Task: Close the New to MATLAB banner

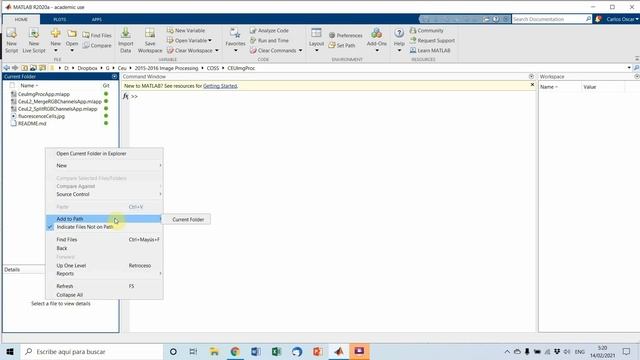Action: (x=532, y=85)
